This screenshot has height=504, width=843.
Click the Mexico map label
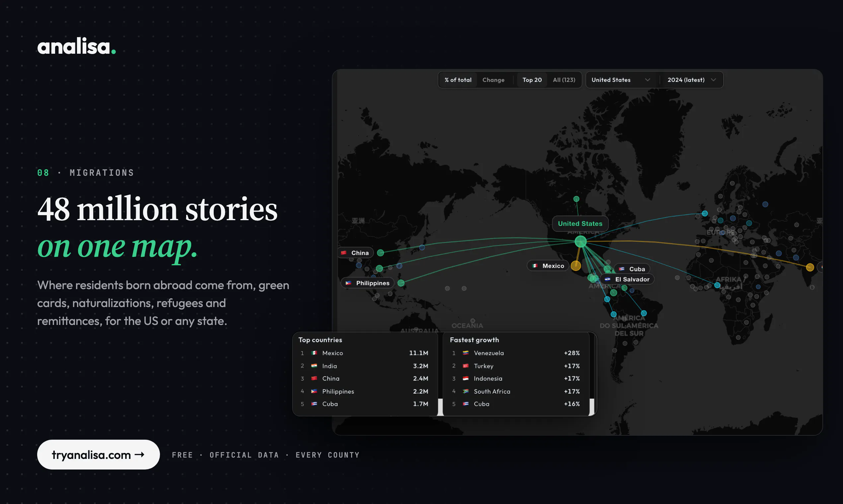pos(548,266)
